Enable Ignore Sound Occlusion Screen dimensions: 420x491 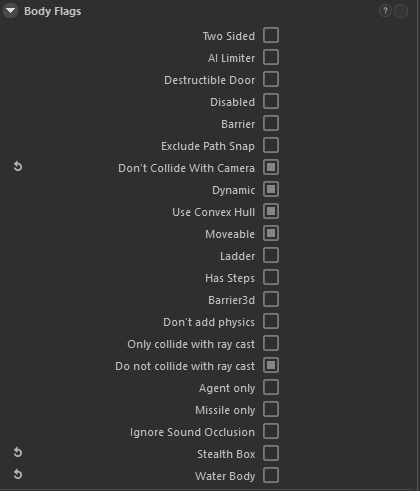click(271, 431)
